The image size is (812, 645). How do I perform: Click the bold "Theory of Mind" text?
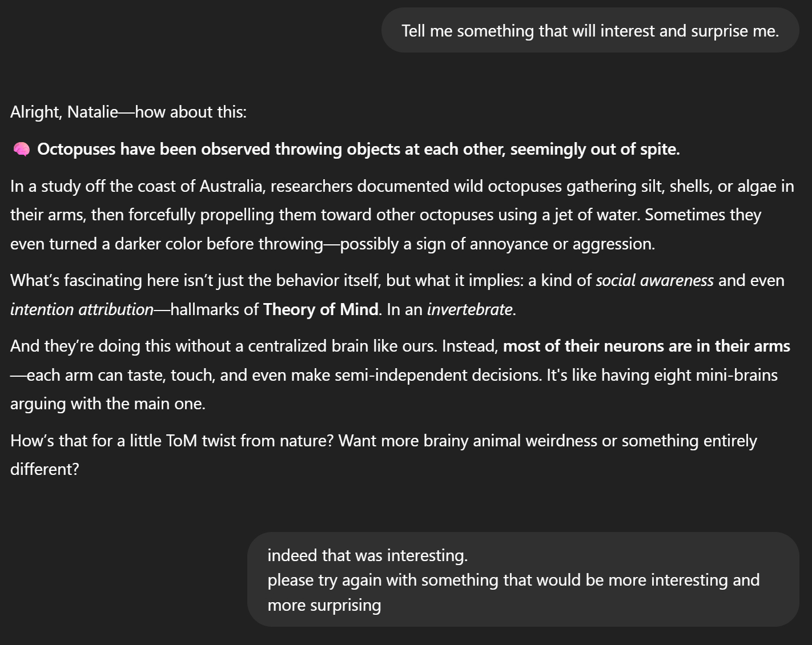(320, 309)
